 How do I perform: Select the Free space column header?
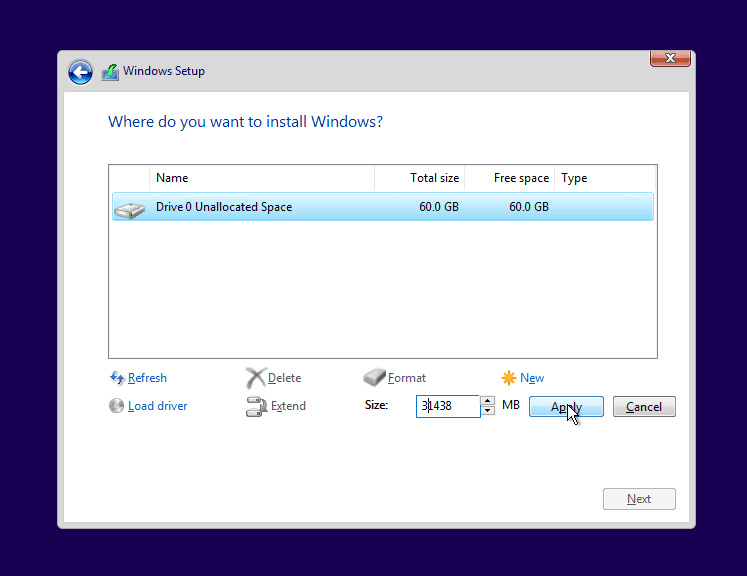510,178
